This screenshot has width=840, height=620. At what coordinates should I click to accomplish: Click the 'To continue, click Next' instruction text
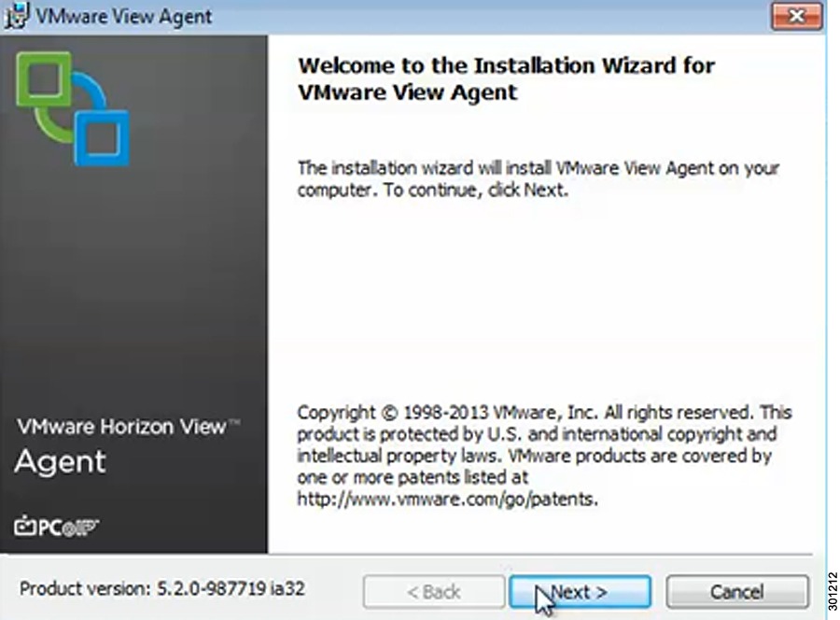point(475,190)
